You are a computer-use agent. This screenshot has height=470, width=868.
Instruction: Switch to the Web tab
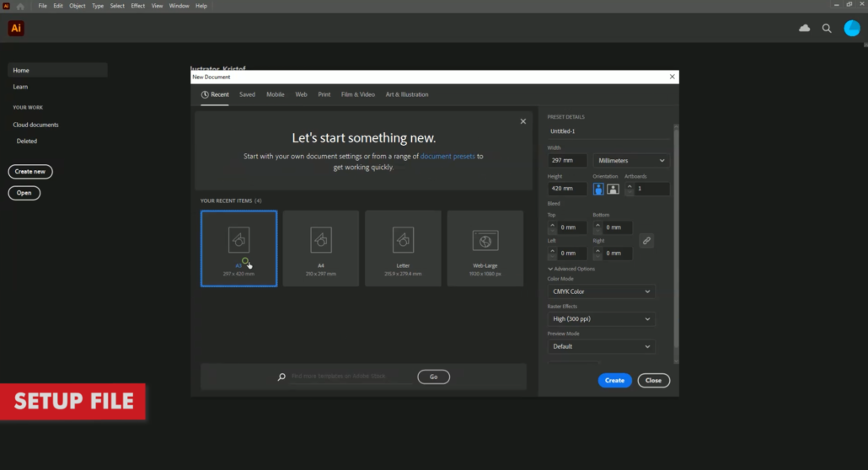(x=301, y=94)
